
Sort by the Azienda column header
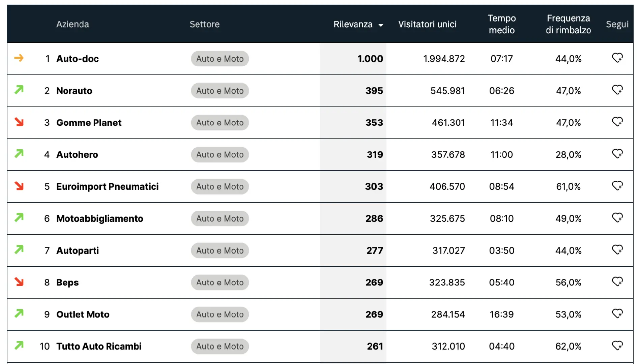point(72,24)
